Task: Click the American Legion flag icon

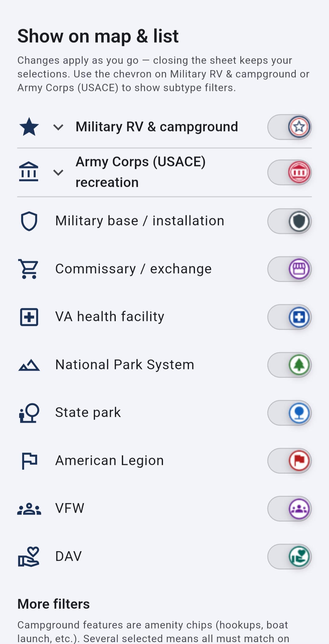Action: [x=29, y=461]
